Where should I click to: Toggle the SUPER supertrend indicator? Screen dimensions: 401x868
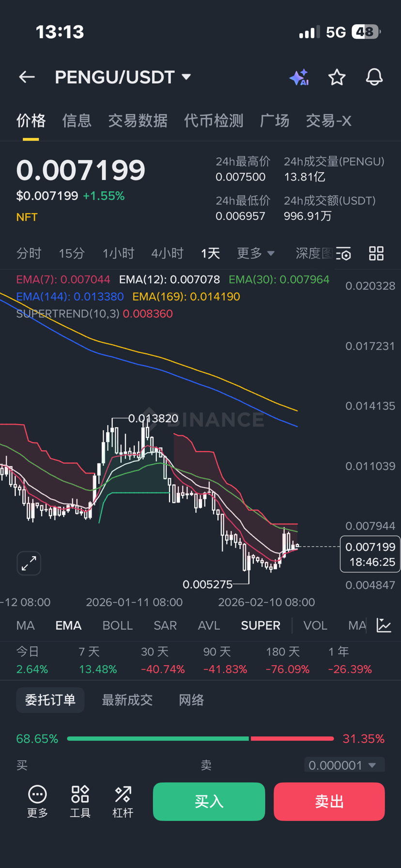click(x=261, y=625)
